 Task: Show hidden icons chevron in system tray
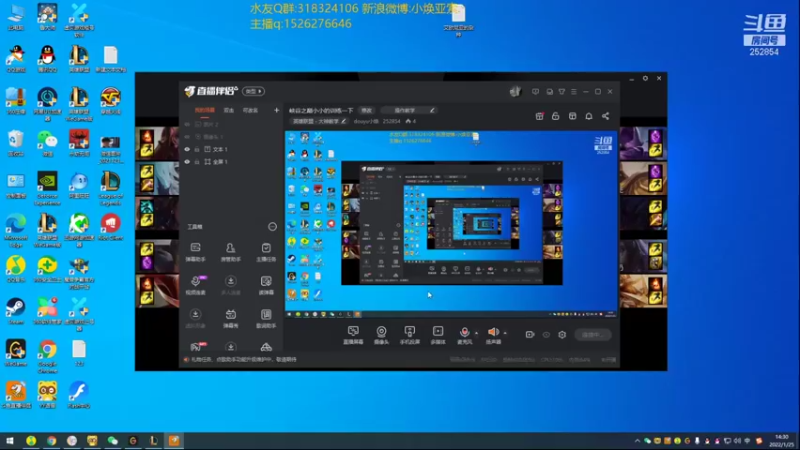click(x=637, y=441)
